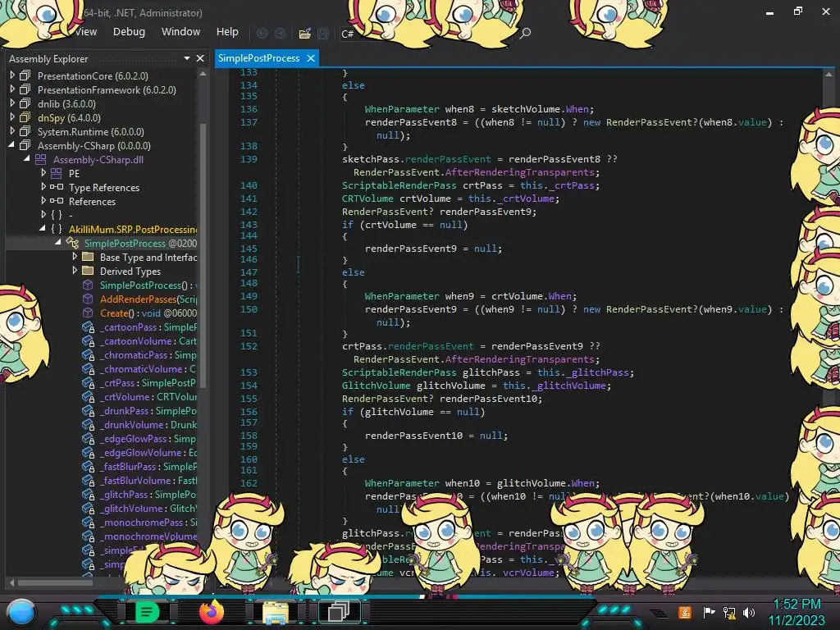Viewport: 840px width, 630px height.
Task: Click the SimplePostProcess class icon in tree
Action: pos(72,243)
